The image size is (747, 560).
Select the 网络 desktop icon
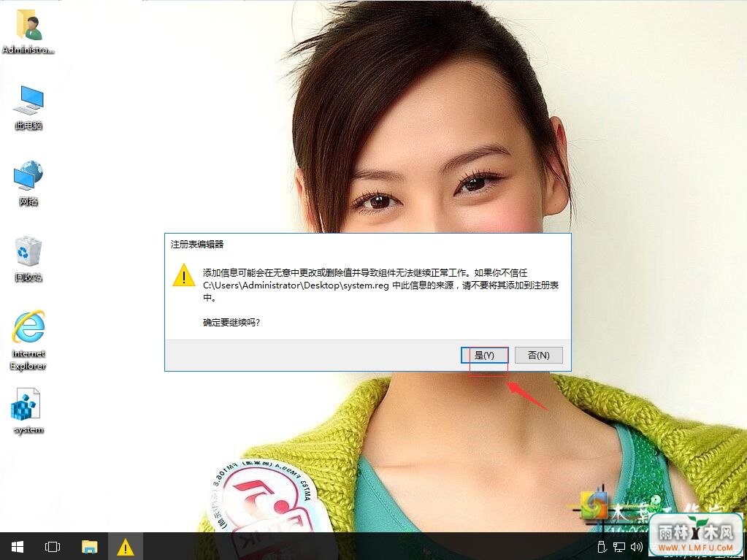28,183
